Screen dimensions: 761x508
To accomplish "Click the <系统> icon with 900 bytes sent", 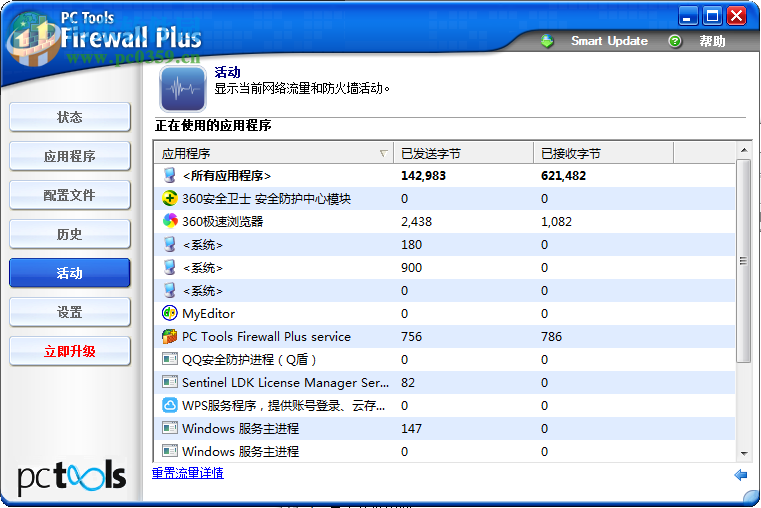I will pos(169,267).
